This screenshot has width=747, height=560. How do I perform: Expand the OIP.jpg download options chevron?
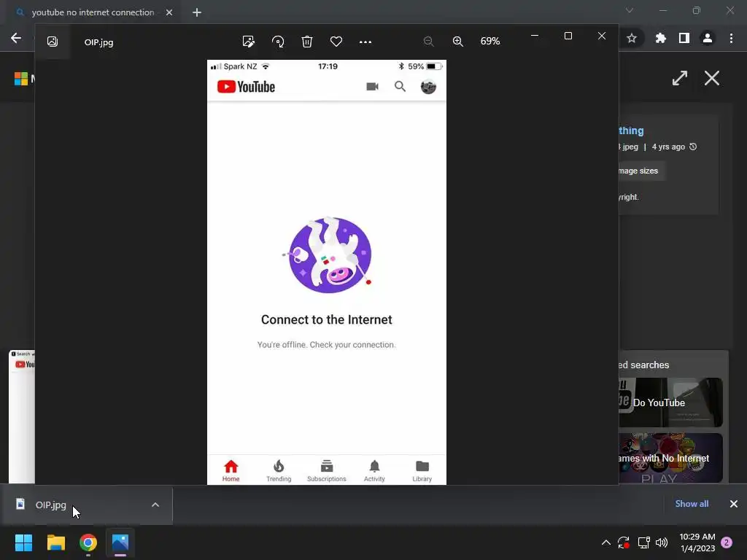click(x=155, y=505)
